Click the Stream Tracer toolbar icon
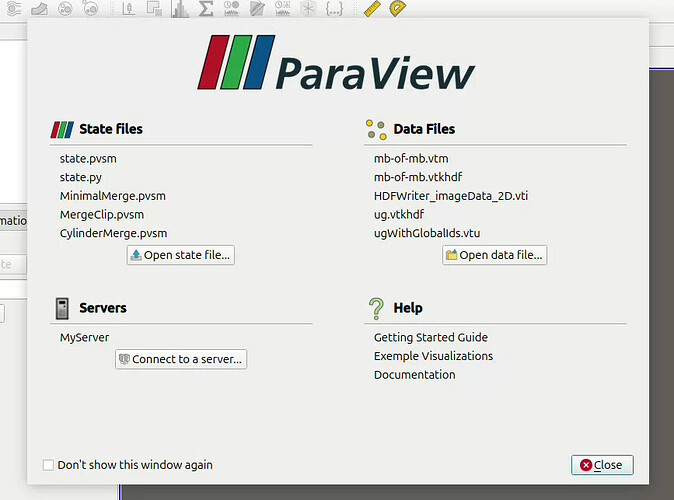Screen dimensions: 674x500 tap(14, 8)
